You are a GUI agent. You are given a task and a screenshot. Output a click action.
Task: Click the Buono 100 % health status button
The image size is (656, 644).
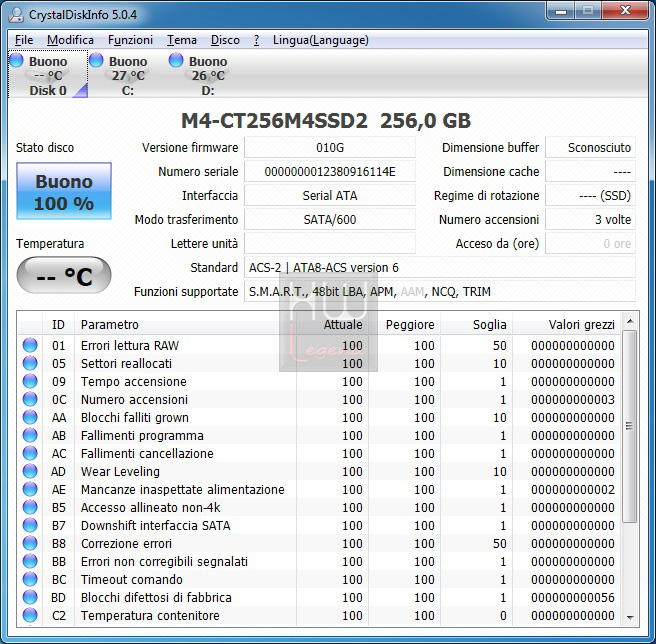click(64, 191)
